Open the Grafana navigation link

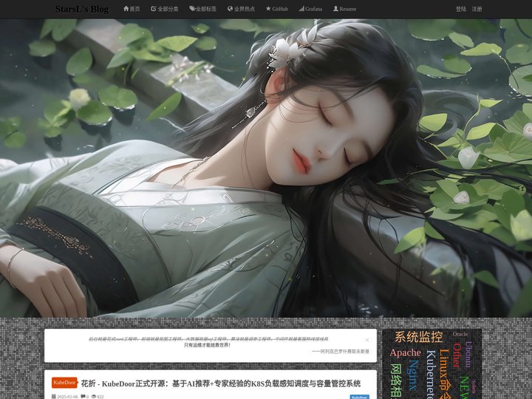310,9
